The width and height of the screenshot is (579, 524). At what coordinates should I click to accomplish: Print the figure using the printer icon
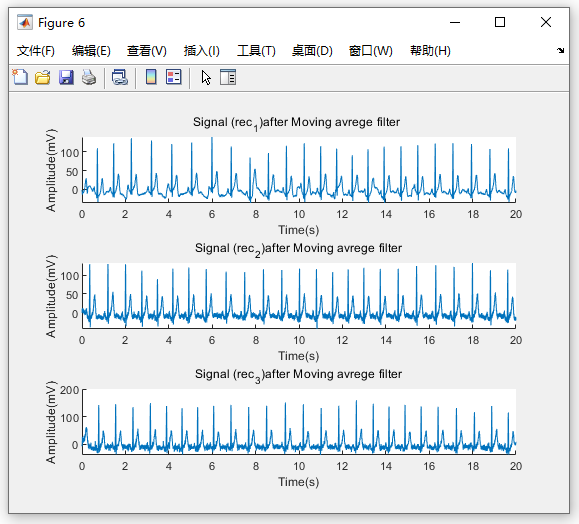(x=89, y=77)
